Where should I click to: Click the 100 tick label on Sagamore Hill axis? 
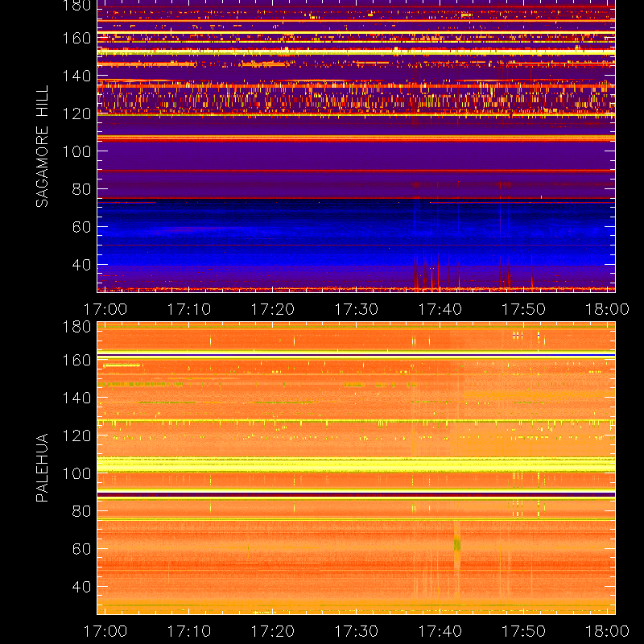(x=76, y=151)
